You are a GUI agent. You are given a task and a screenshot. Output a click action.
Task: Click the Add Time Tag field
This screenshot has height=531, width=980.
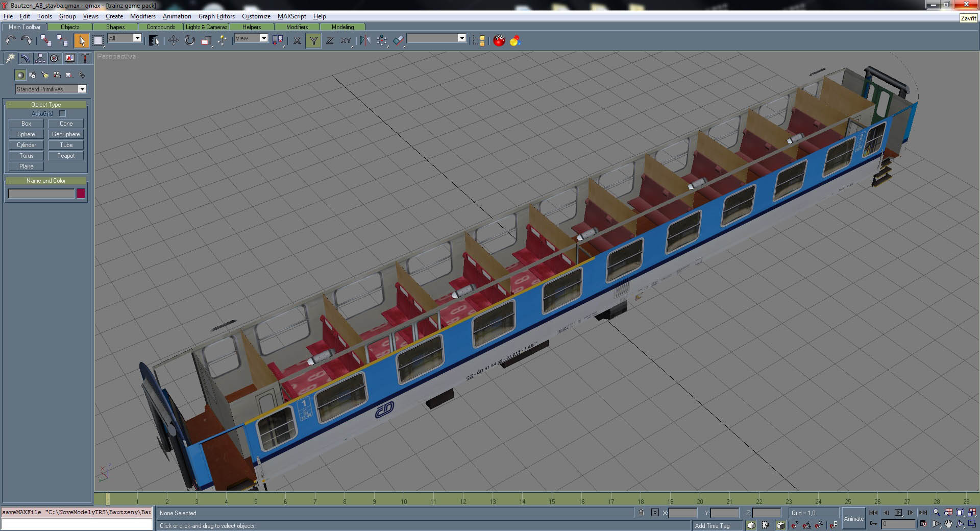(x=717, y=525)
